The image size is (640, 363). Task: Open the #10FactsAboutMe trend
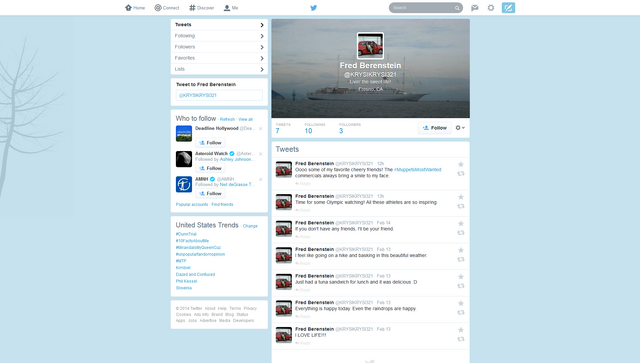click(x=192, y=241)
